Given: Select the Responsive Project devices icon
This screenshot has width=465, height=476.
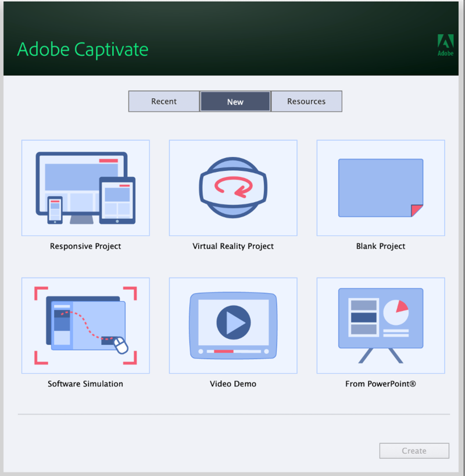Looking at the screenshot, I should click(85, 188).
